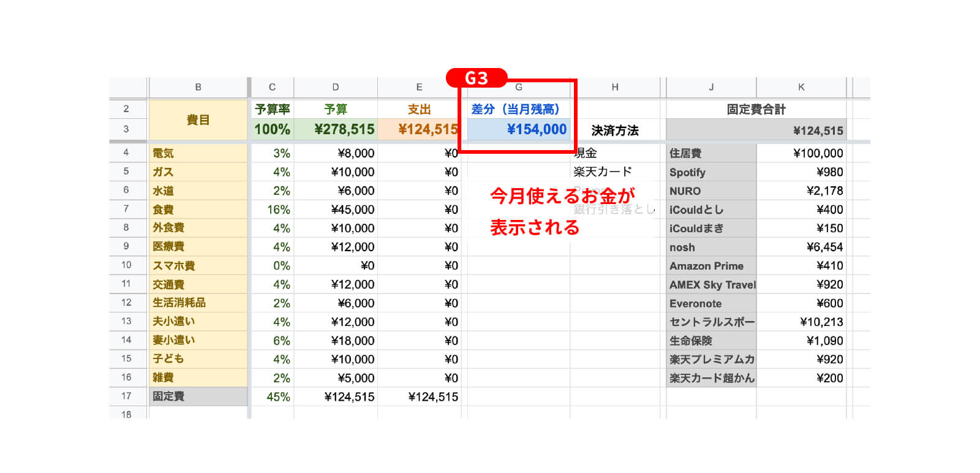Select the 妻小遣い category cell
The image size is (980, 473).
198,340
